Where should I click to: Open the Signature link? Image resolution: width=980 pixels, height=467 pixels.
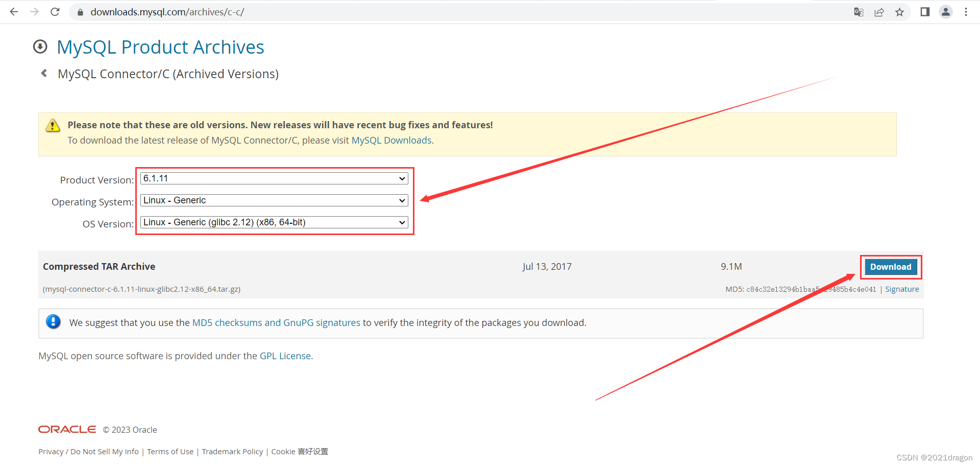pos(902,289)
